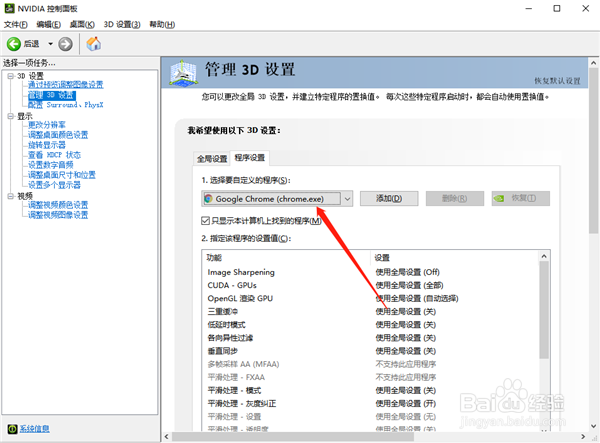Open 调整视频图像设置 in the tree
This screenshot has width=600, height=443.
58,215
